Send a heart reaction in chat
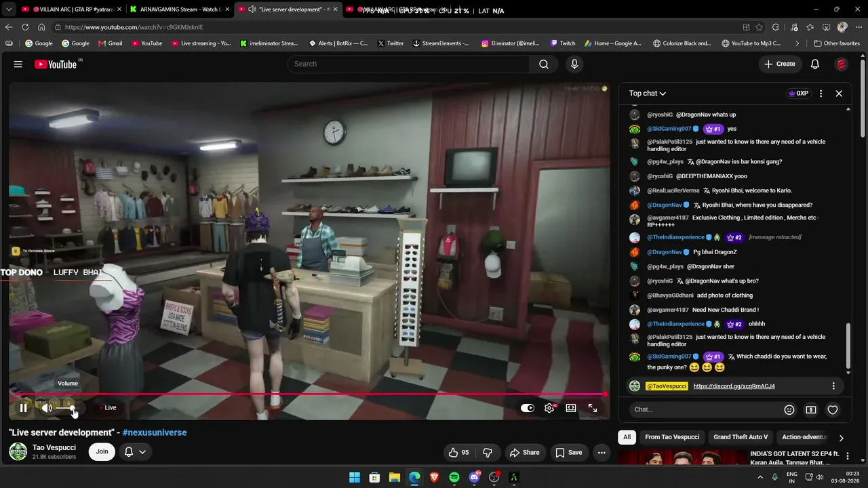The image size is (868, 488). (x=833, y=409)
